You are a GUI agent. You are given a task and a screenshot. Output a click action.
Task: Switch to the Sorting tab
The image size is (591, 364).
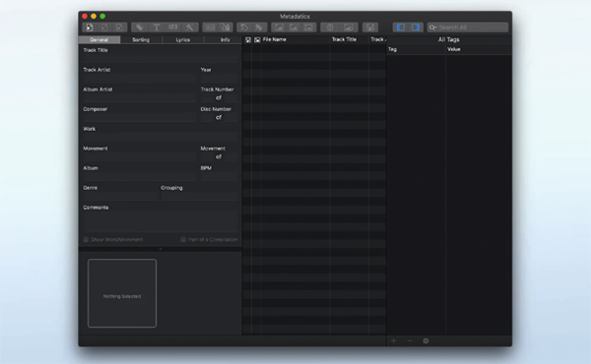(x=141, y=39)
